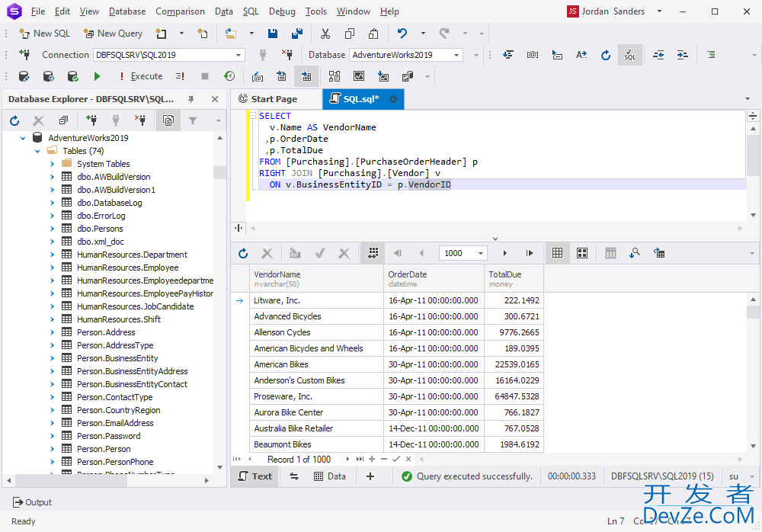The image size is (762, 532).
Task: Add a new view with plus button
Action: coord(370,476)
